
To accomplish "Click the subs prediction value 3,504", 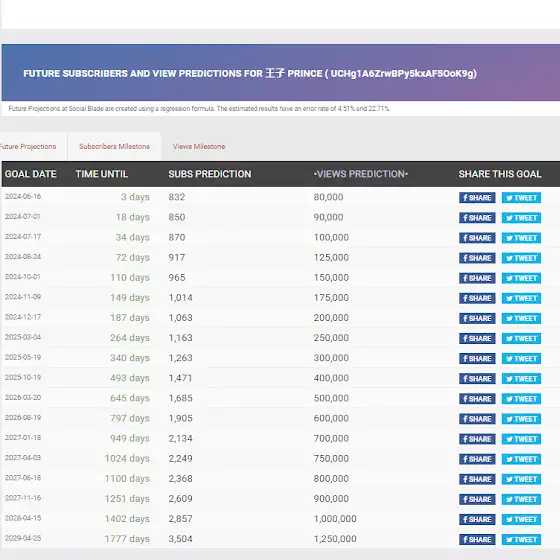I will click(x=180, y=539).
